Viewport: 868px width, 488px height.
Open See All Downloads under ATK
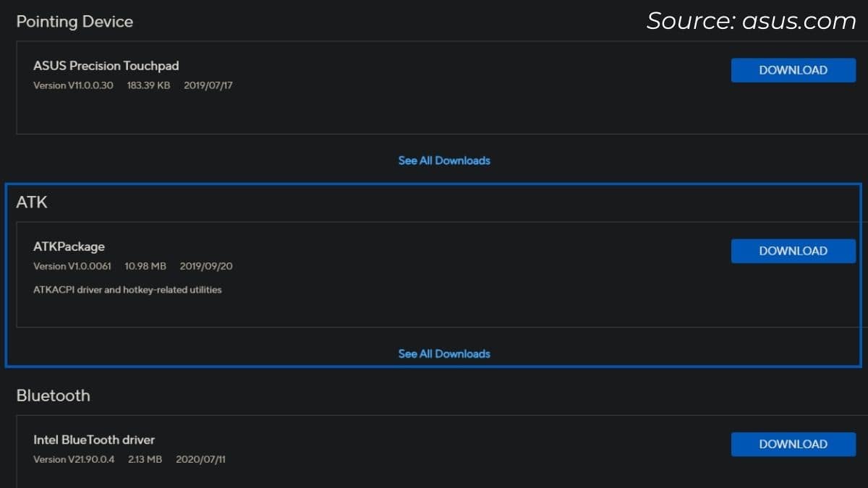[444, 354]
